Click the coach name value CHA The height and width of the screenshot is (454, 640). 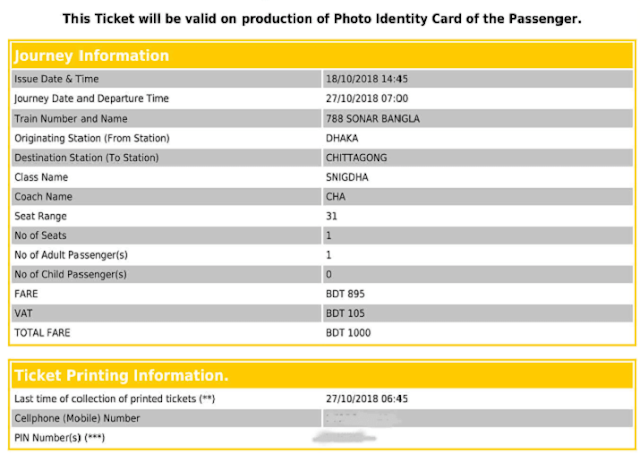coord(335,197)
